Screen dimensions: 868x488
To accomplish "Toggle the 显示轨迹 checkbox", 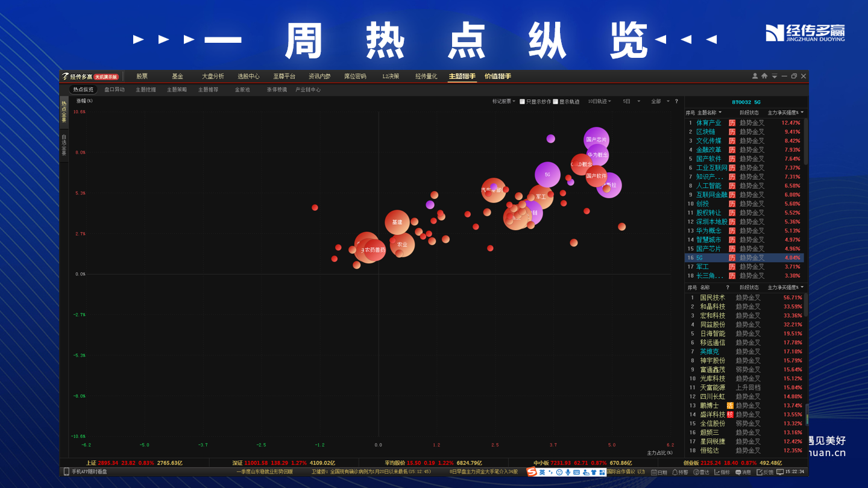I will click(555, 101).
